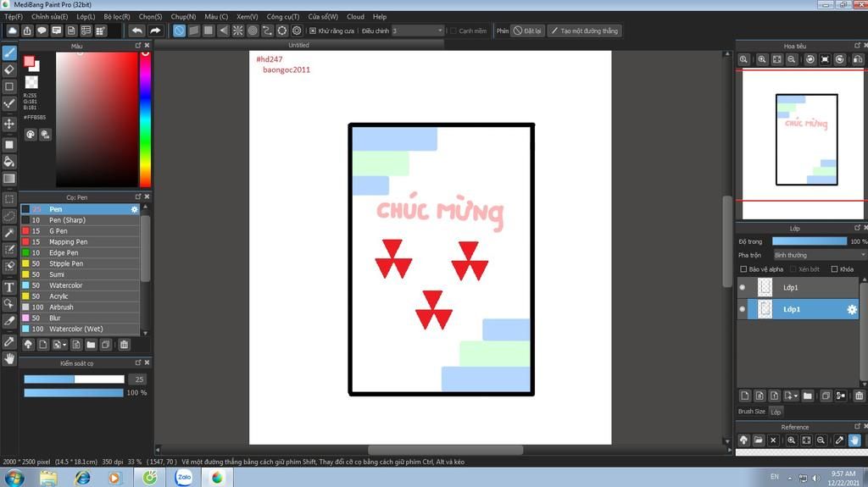868x487 pixels.
Task: Toggle the Xén bớt checkbox
Action: point(793,269)
